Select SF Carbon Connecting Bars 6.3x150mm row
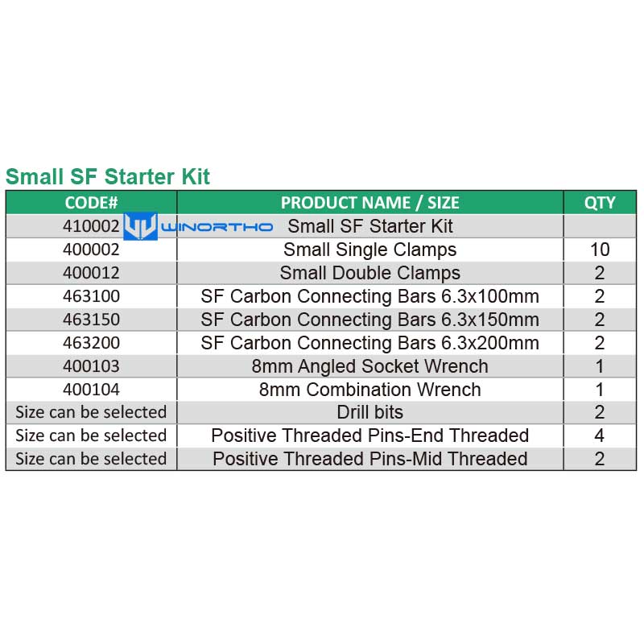Viewport: 644px width, 644px height. 321,320
